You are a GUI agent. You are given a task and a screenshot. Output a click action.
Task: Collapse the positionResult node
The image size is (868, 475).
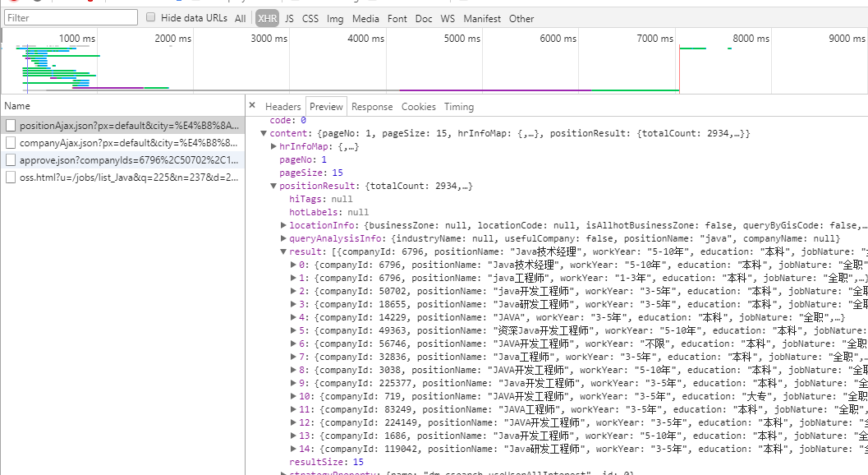click(273, 187)
